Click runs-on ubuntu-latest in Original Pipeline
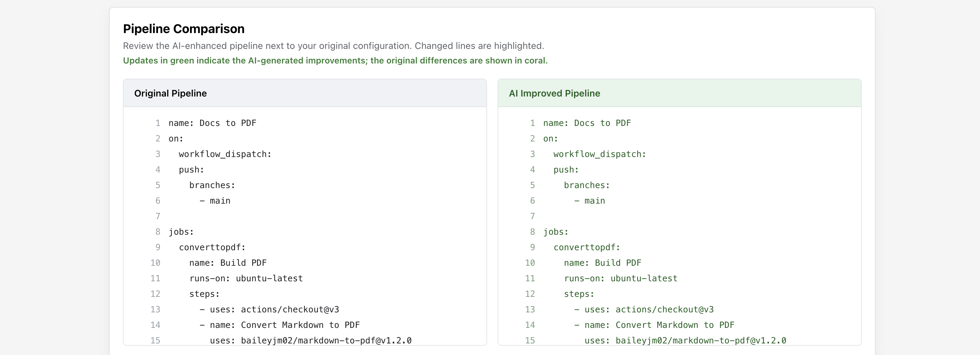980x355 pixels. (246, 279)
